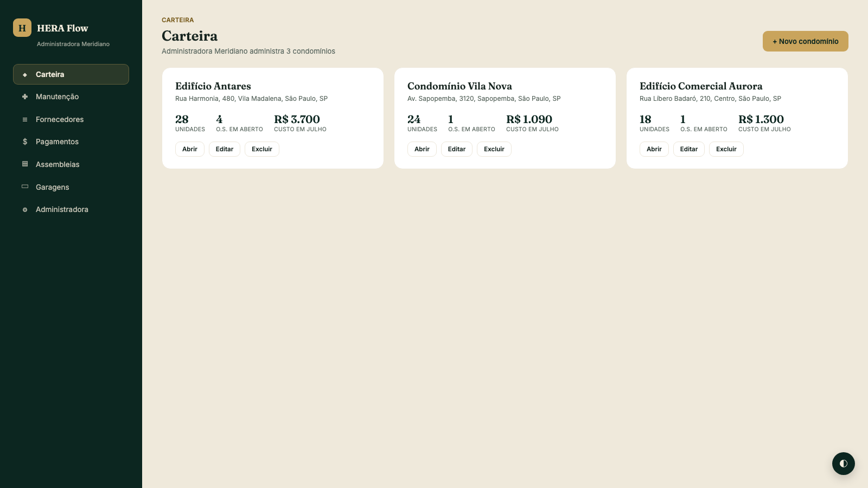This screenshot has width=868, height=488.
Task: Edit the Condomínio Vila Nova card
Action: (457, 149)
